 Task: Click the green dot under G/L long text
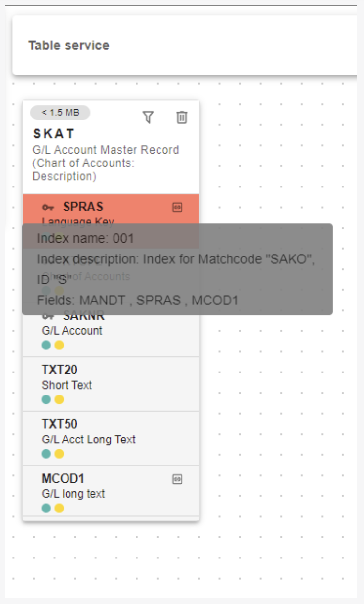tap(46, 508)
